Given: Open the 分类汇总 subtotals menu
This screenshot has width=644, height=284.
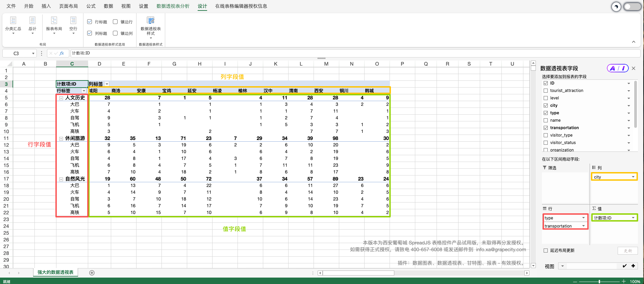Looking at the screenshot, I should [x=13, y=25].
